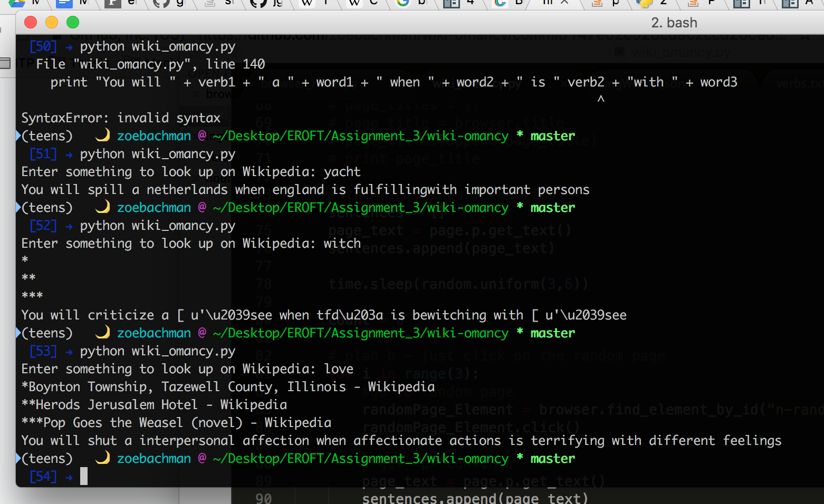The image size is (824, 504).
Task: Close the terminal with the red button
Action: coord(31,22)
